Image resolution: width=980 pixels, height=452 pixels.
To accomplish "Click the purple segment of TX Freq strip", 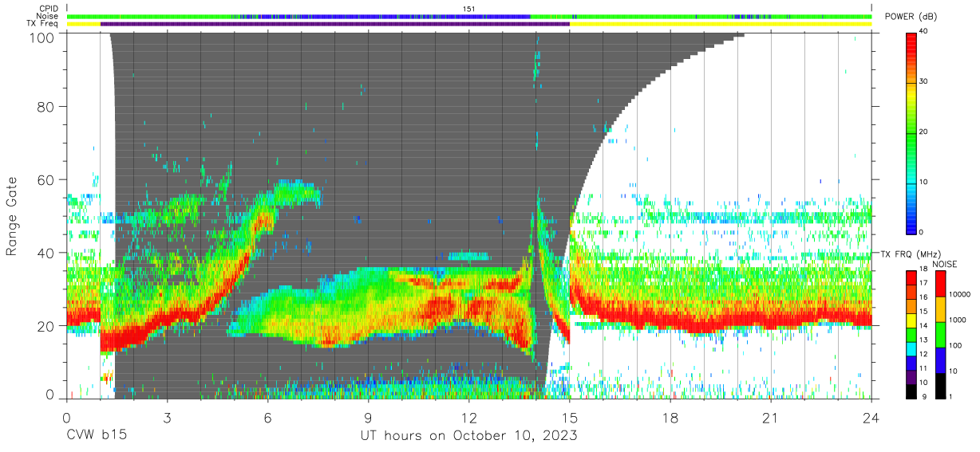I will coord(335,24).
